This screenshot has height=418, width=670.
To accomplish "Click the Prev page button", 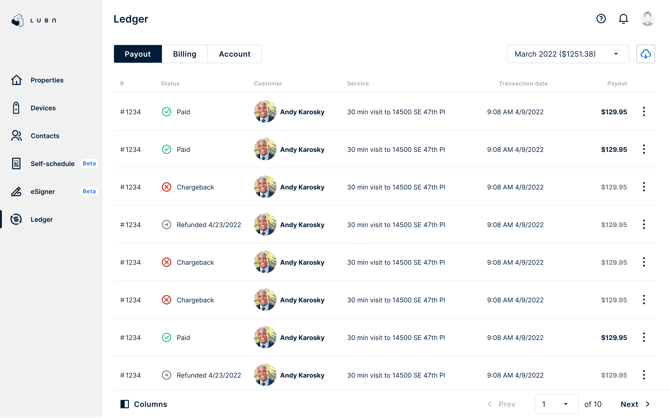I will click(x=502, y=404).
